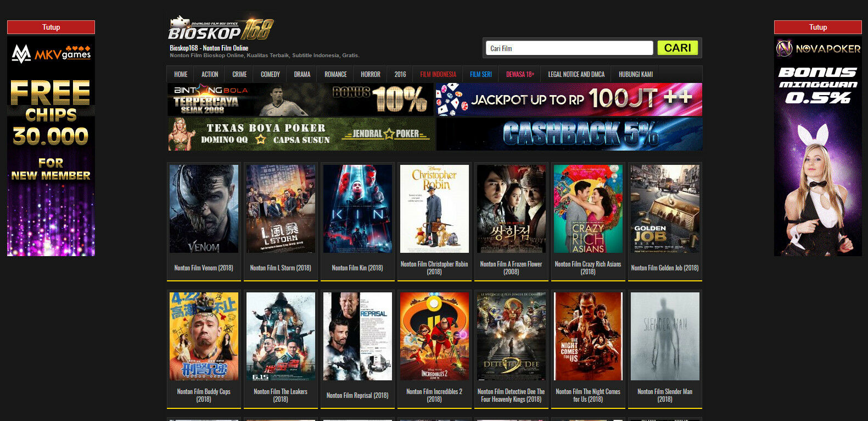Open the Detective Dee poster
The image size is (868, 421).
511,336
